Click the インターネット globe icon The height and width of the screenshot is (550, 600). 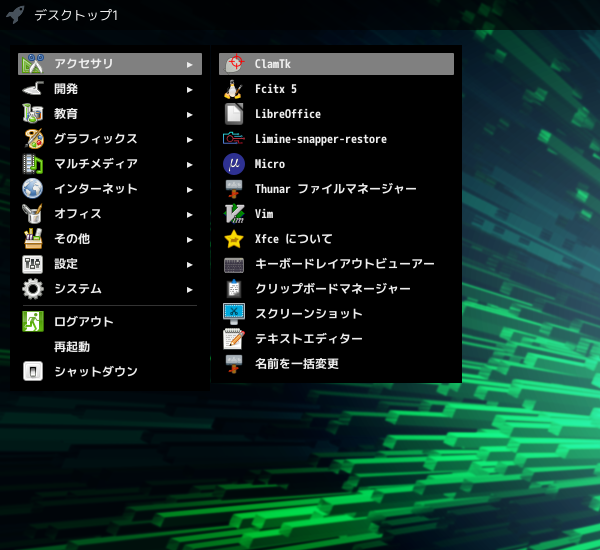[x=33, y=189]
